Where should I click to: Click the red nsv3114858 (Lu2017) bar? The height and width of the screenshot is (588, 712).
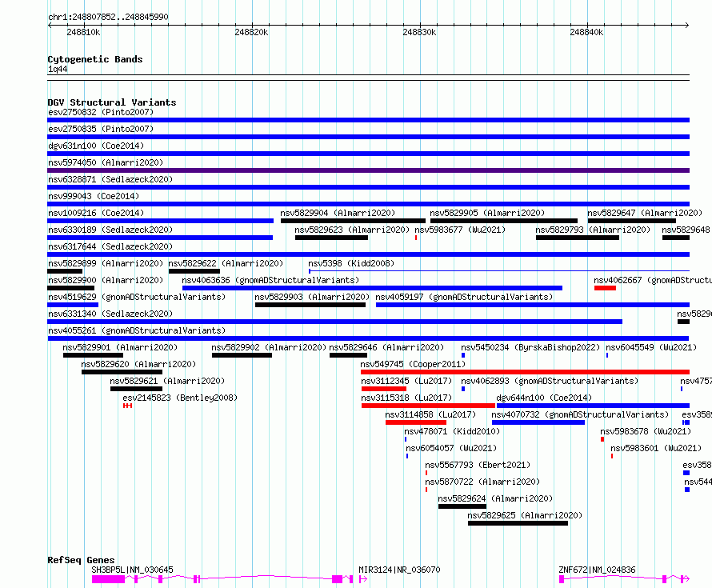point(416,422)
